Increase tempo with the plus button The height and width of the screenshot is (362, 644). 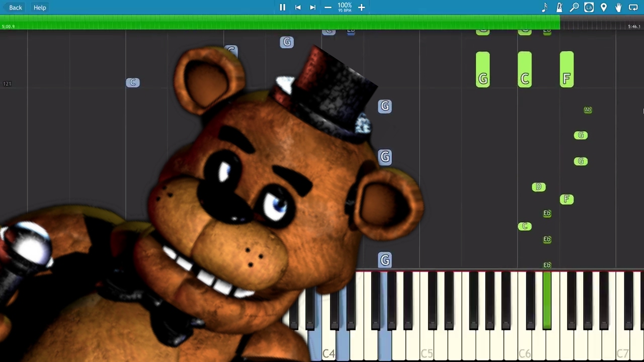click(x=361, y=8)
